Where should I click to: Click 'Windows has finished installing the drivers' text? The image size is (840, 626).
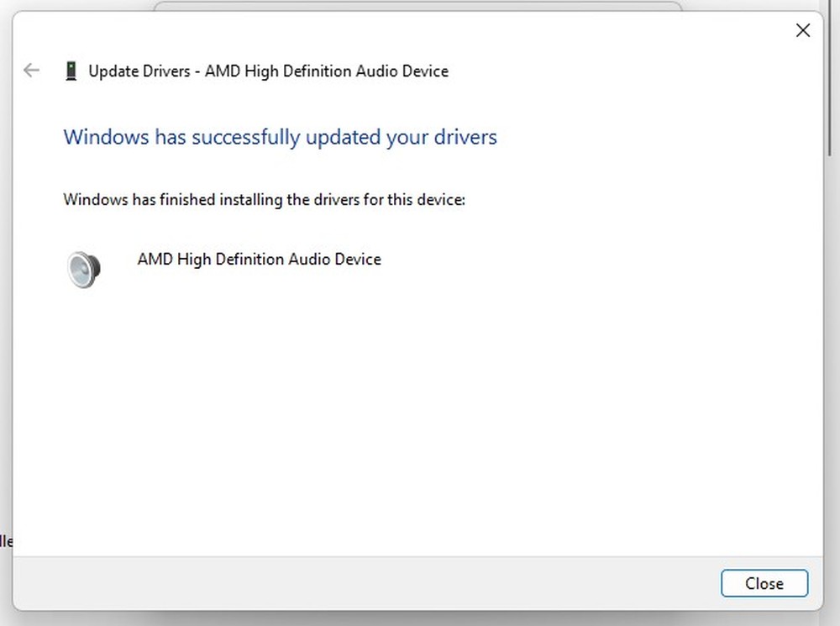[264, 200]
